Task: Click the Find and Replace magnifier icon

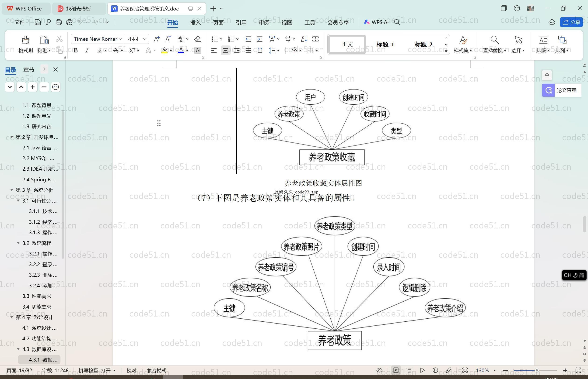Action: coord(494,40)
